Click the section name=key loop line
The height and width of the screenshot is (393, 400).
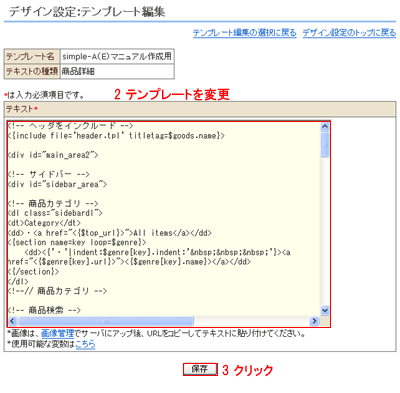point(77,242)
